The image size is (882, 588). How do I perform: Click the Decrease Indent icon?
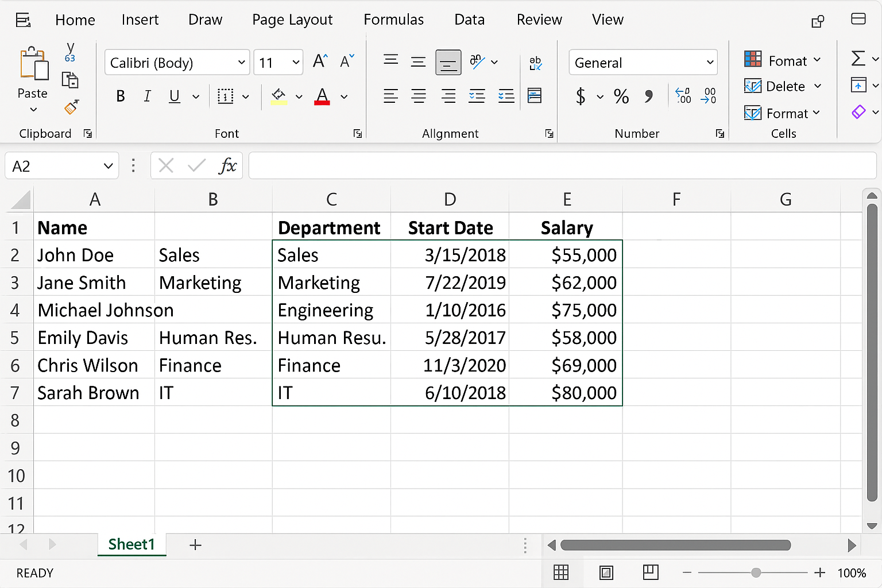point(477,96)
